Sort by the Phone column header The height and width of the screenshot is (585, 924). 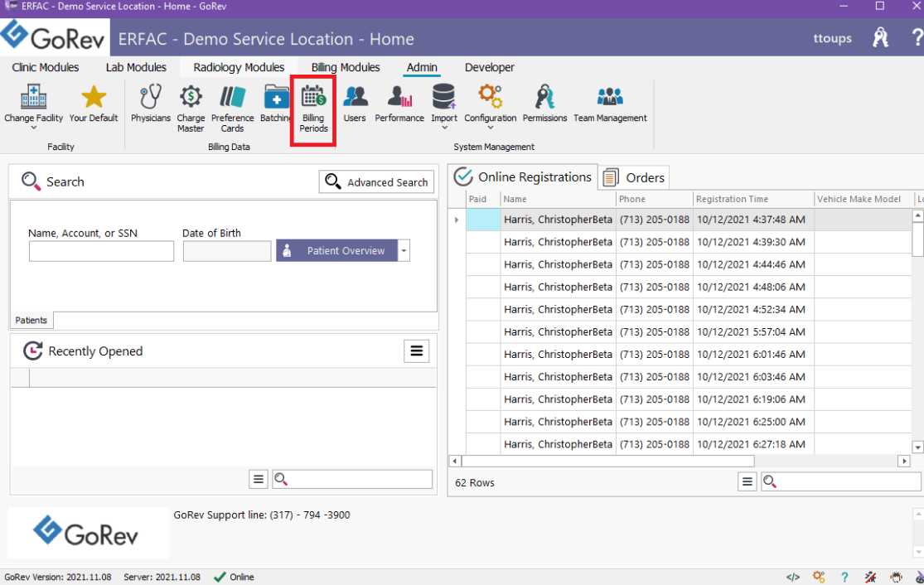click(655, 199)
